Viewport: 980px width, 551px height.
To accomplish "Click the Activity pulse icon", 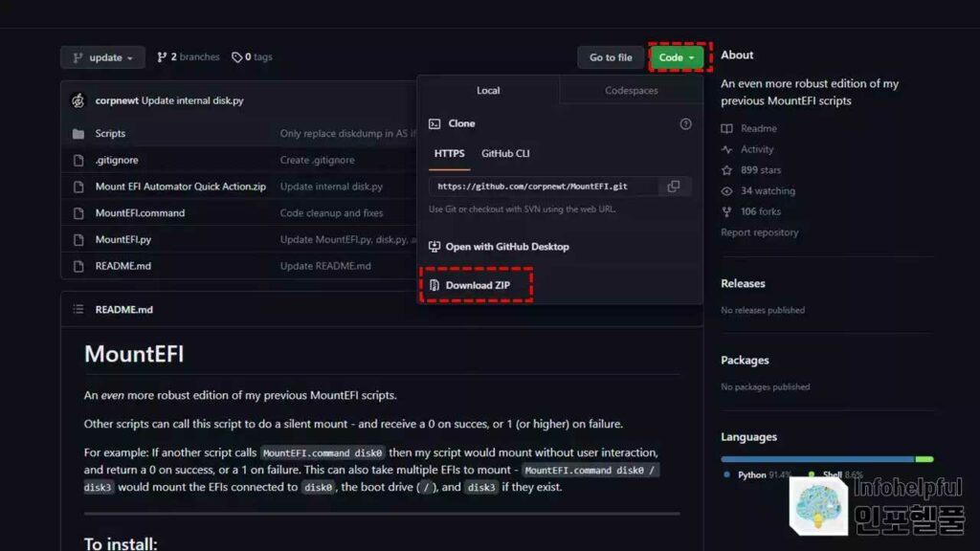I will coord(727,149).
